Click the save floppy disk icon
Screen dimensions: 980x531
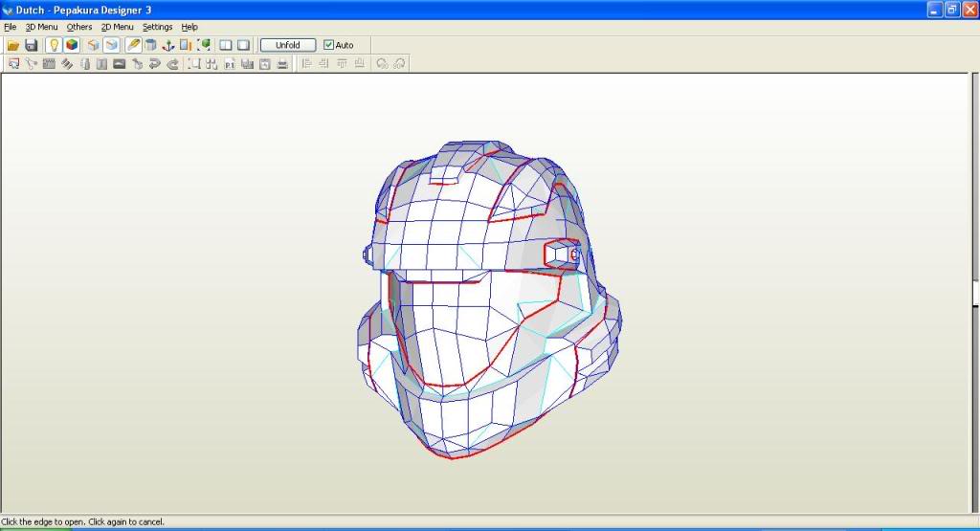(x=31, y=45)
